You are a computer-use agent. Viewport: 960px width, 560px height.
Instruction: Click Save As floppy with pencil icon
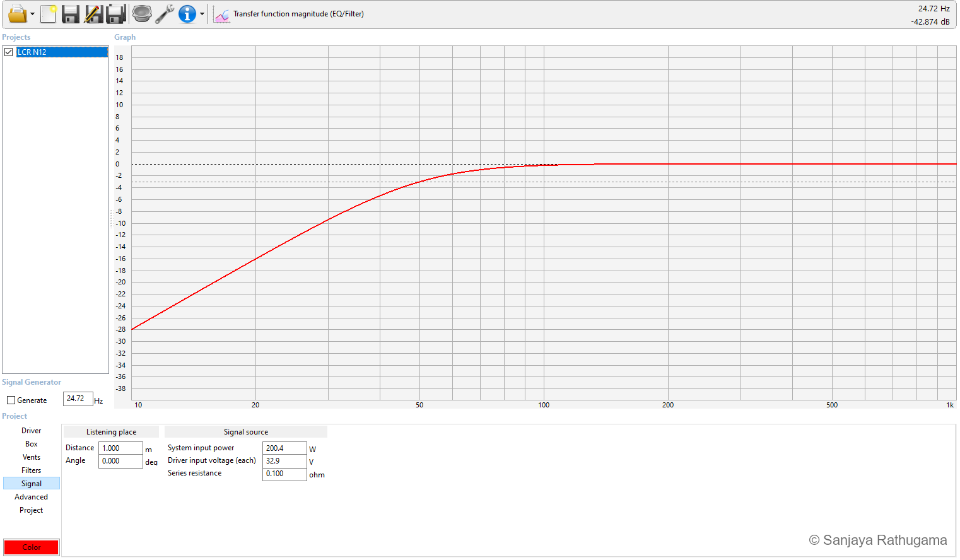pos(93,13)
